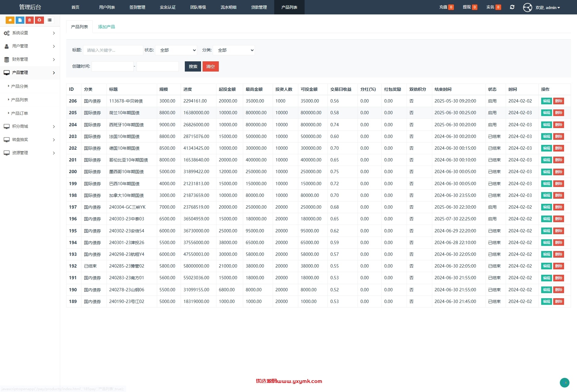Image resolution: width=577 pixels, height=392 pixels.
Task: Click the blue document icon button
Action: [20, 20]
